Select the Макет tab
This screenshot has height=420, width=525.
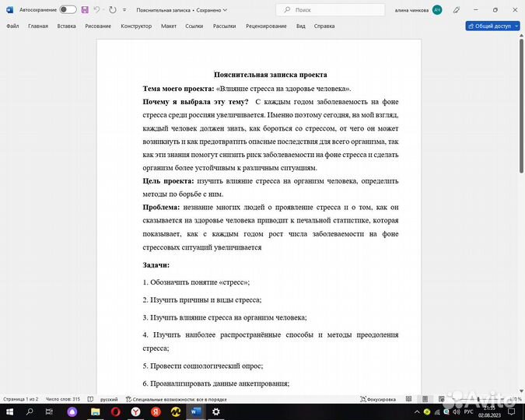click(x=169, y=26)
